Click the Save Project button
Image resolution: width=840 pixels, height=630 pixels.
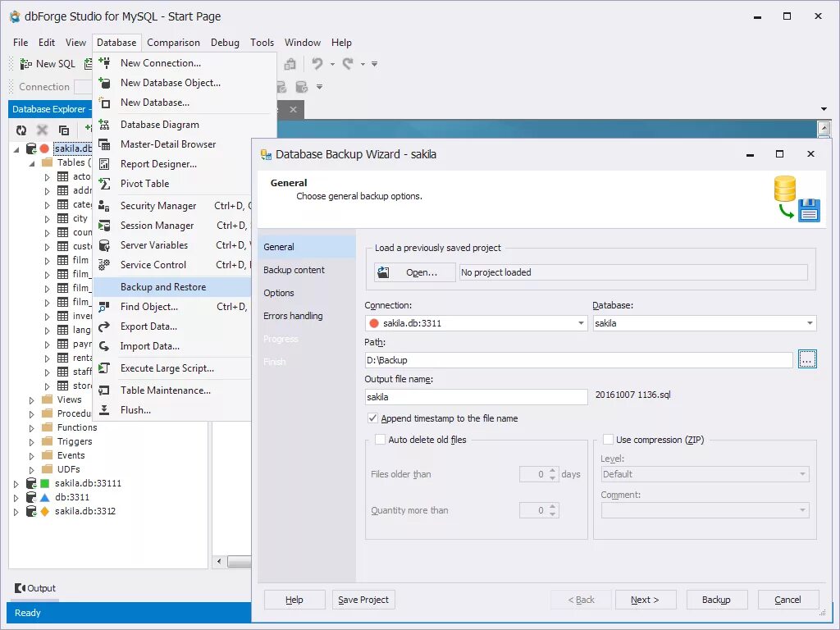pyautogui.click(x=363, y=600)
